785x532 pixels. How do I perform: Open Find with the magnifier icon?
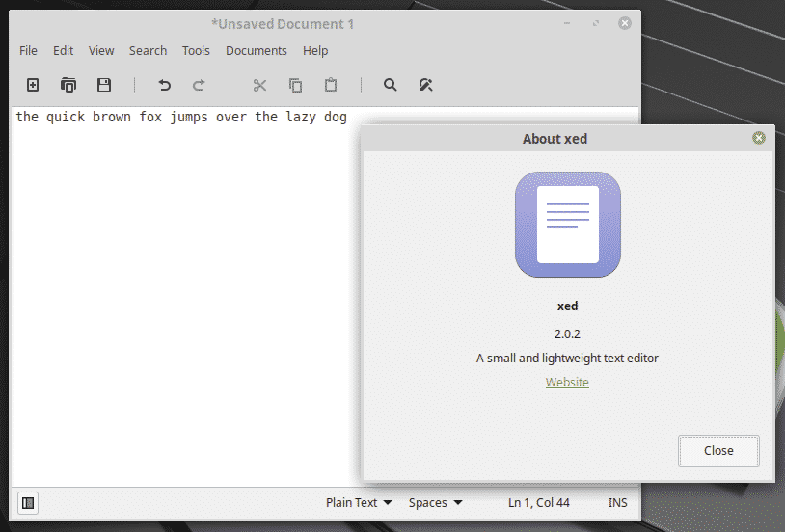[391, 85]
